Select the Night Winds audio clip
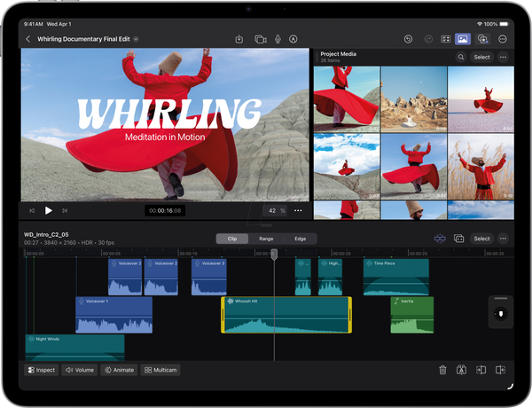The height and width of the screenshot is (408, 532). pyautogui.click(x=75, y=348)
